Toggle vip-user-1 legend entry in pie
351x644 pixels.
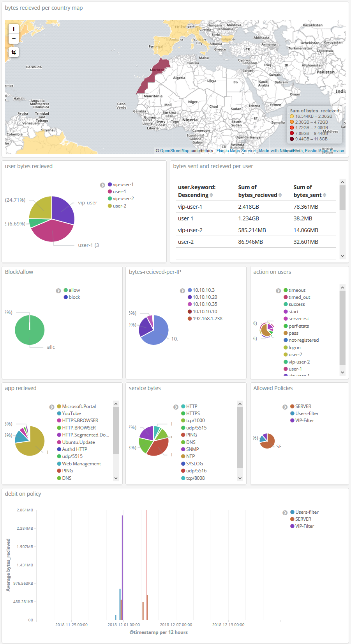(x=123, y=185)
